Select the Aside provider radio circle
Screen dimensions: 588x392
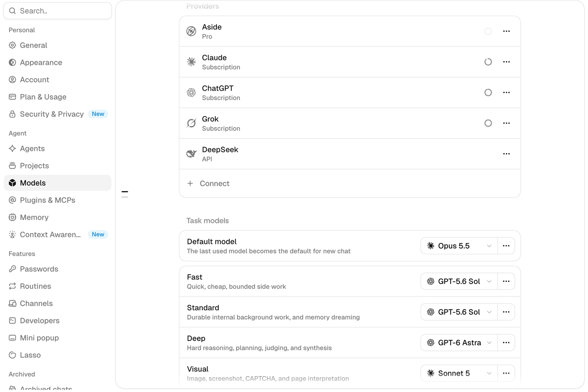(x=488, y=31)
